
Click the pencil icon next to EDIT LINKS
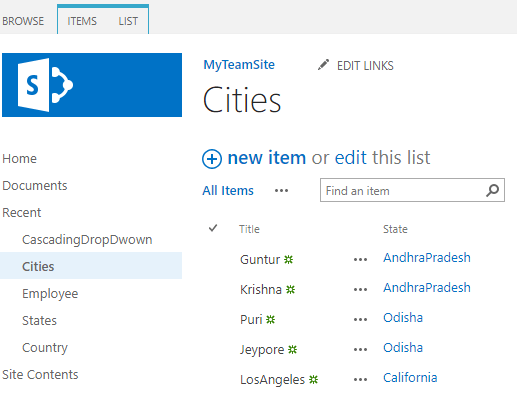pos(323,65)
